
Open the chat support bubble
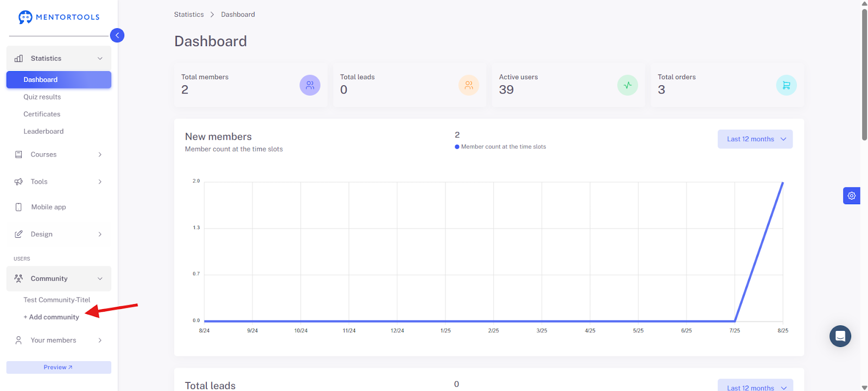coord(840,336)
